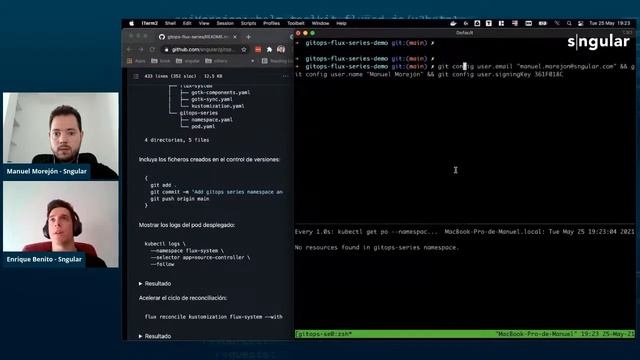
Task: Click the 'flux reconcile kustomization' command
Action: click(213, 317)
